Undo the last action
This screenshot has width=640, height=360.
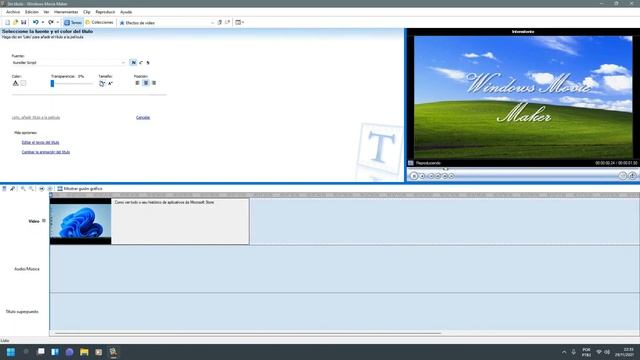[36, 22]
